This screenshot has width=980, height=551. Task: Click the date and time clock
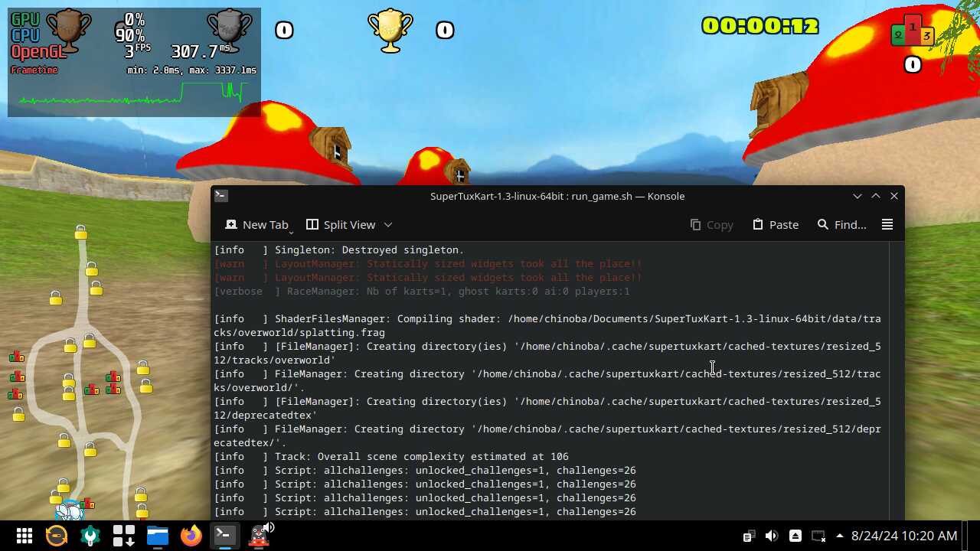(904, 536)
